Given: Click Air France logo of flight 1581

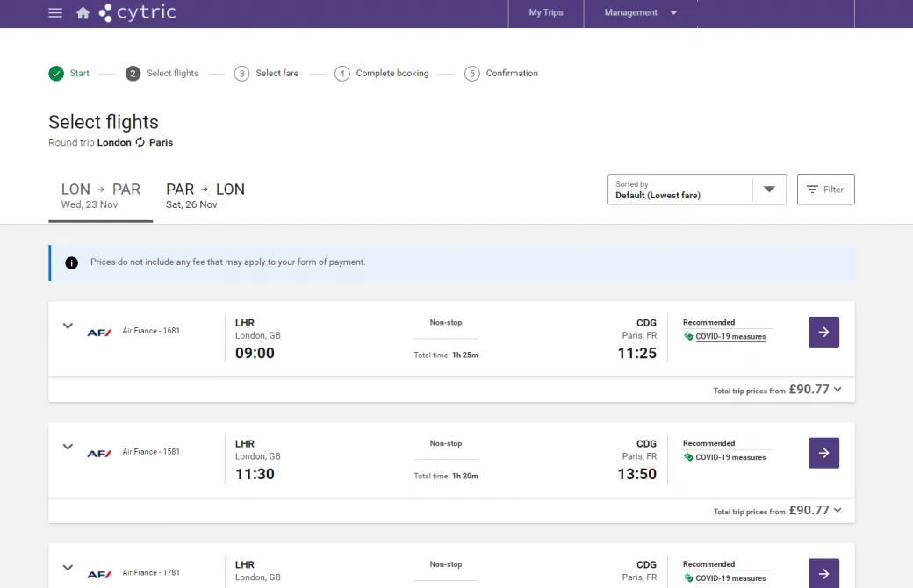Looking at the screenshot, I should [99, 454].
